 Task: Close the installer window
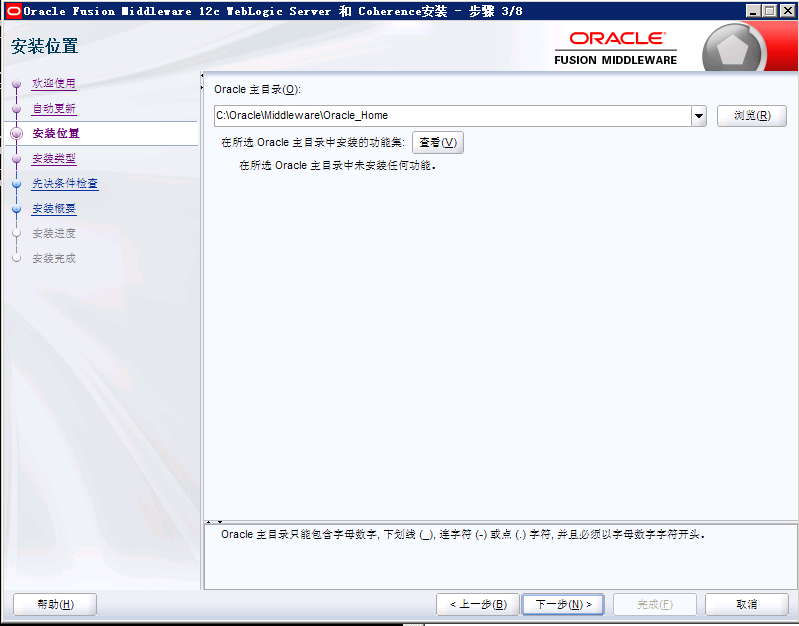[787, 11]
